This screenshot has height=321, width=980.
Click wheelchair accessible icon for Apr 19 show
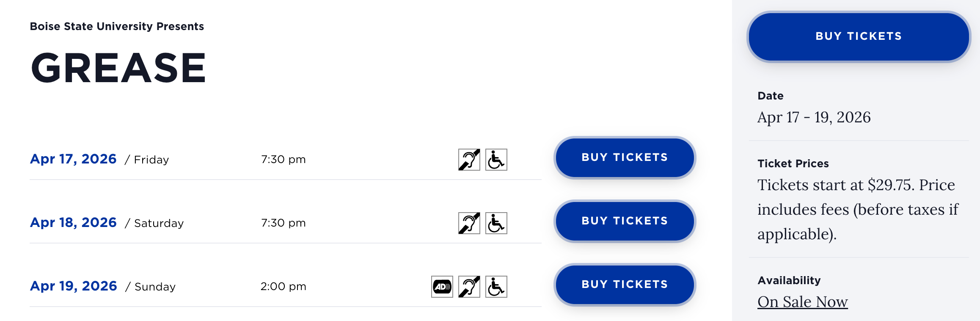tap(496, 287)
